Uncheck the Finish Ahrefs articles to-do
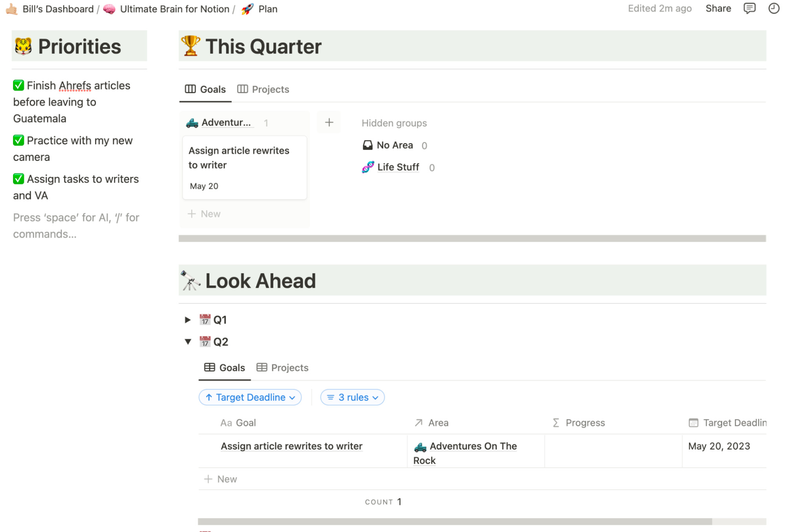The width and height of the screenshot is (785, 532). pyautogui.click(x=18, y=85)
